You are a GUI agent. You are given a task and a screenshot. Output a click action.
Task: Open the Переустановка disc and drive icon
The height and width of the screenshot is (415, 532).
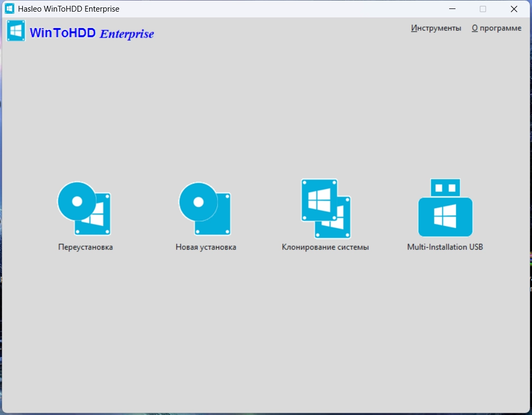84,208
